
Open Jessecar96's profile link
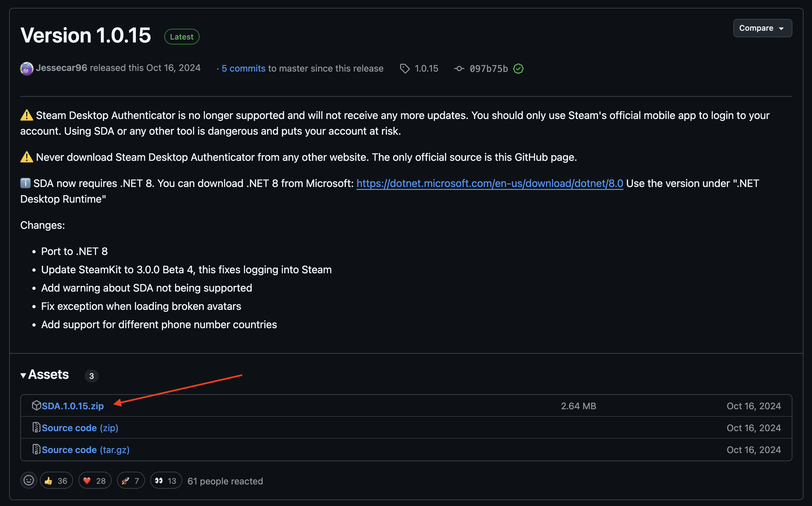click(x=61, y=68)
